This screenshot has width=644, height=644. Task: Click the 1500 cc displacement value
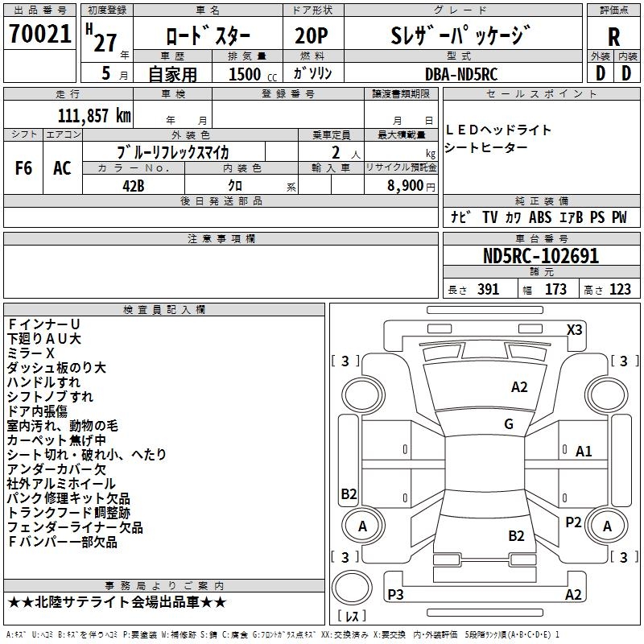point(252,74)
